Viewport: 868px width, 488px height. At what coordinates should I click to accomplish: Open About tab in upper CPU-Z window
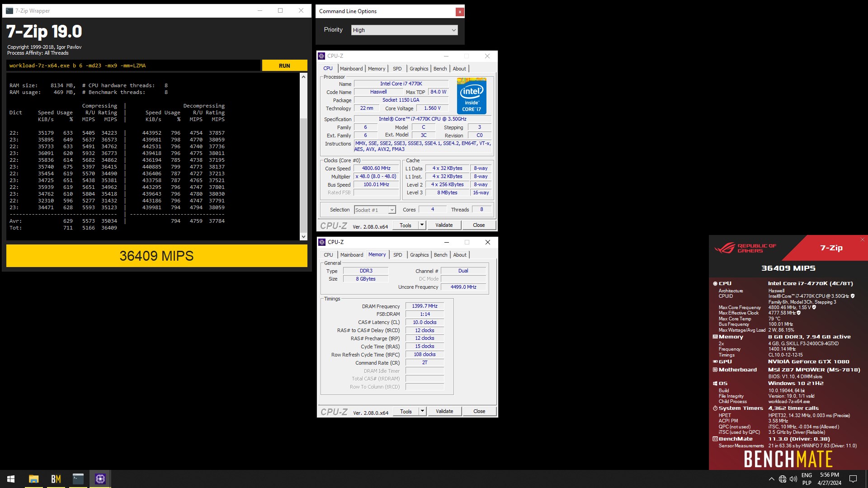(x=459, y=69)
